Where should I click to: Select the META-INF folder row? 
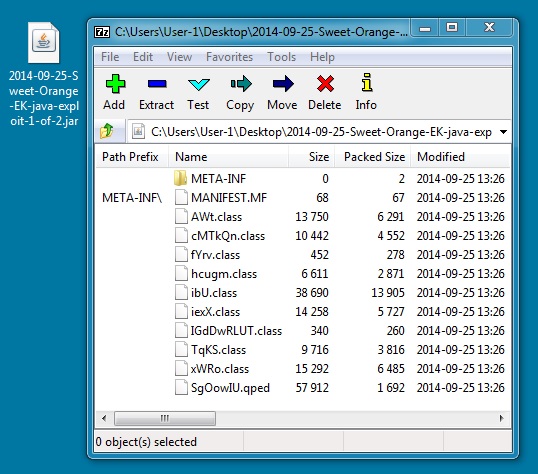303,179
